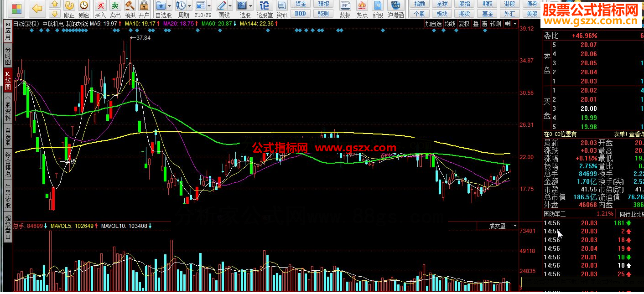Click the BBD button
The image size is (644, 294).
pos(301,14)
